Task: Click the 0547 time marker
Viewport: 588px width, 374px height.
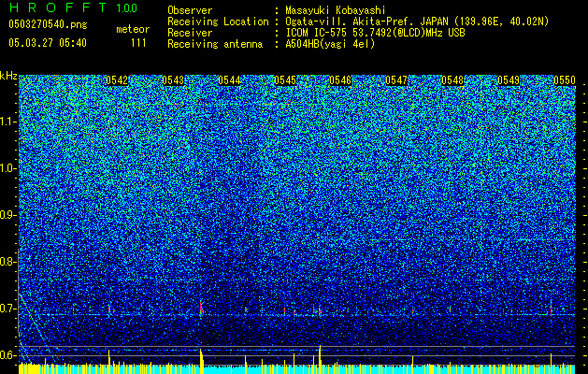Action: click(396, 80)
